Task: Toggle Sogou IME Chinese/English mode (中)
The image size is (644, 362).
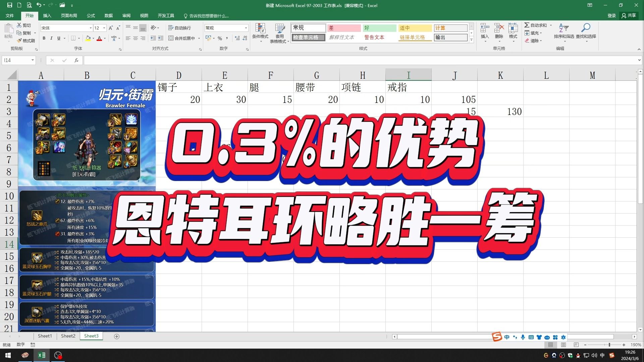Action: pyautogui.click(x=507, y=337)
